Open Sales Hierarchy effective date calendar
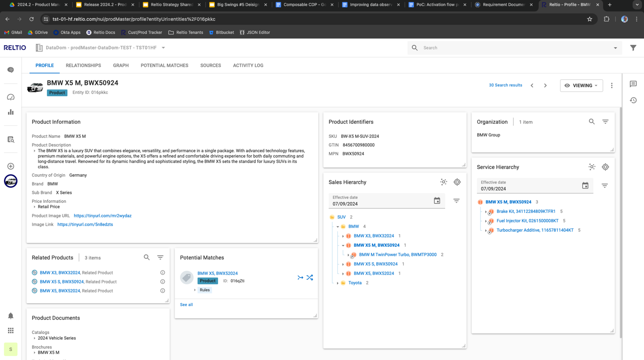The image size is (644, 360). pos(437,201)
